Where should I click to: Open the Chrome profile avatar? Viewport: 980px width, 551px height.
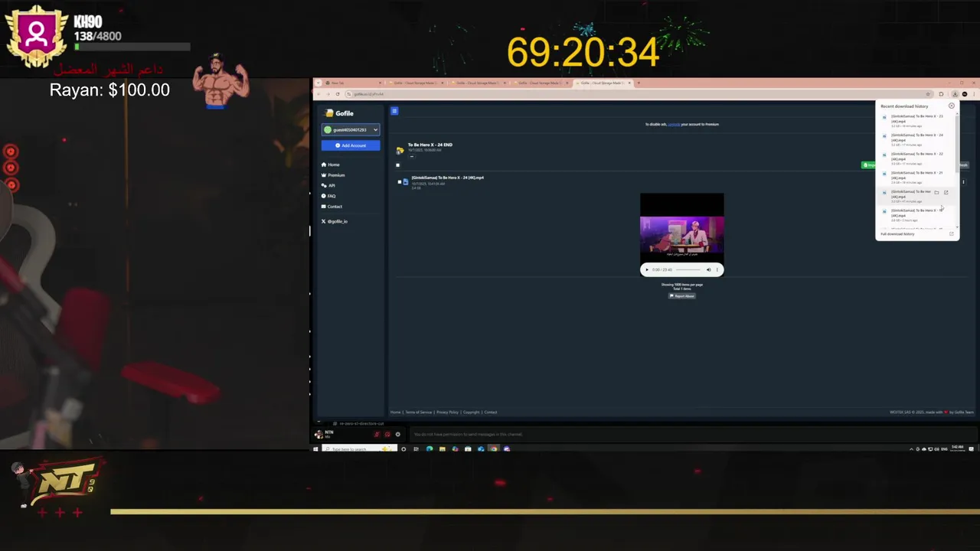pos(965,94)
